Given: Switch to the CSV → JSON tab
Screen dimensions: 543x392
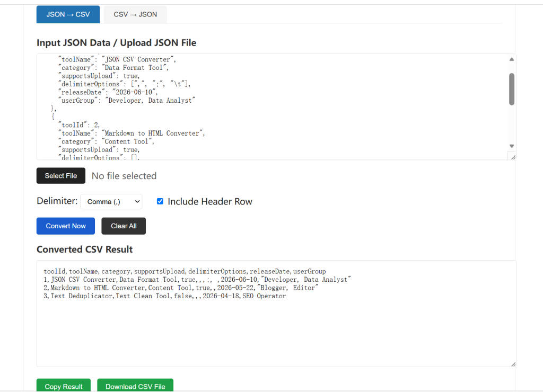Looking at the screenshot, I should click(x=135, y=14).
